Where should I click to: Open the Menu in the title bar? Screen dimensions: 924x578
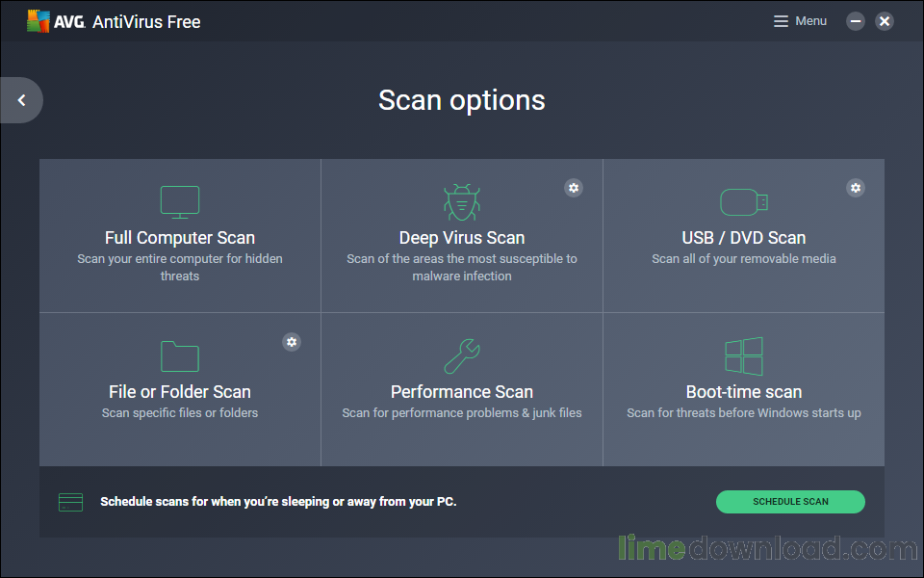click(799, 20)
